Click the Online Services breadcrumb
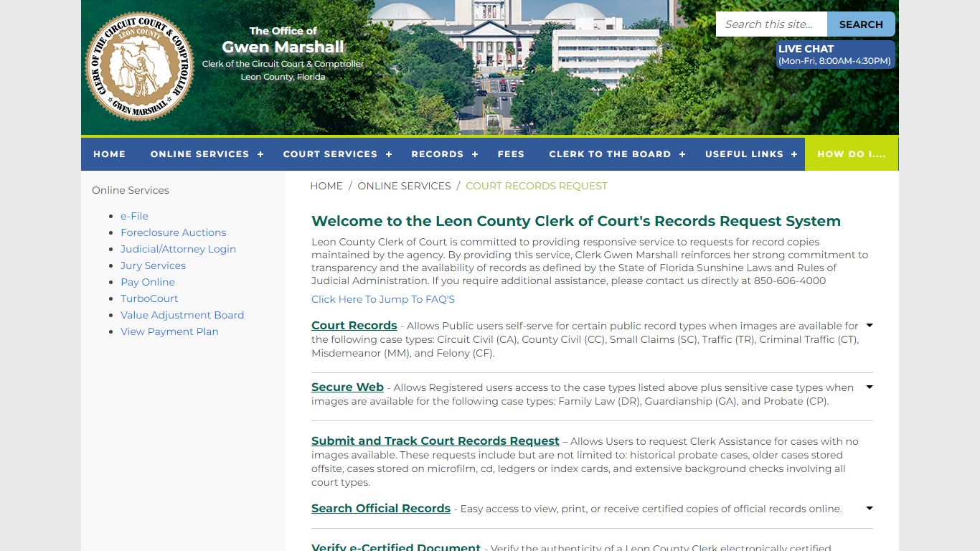 click(404, 186)
